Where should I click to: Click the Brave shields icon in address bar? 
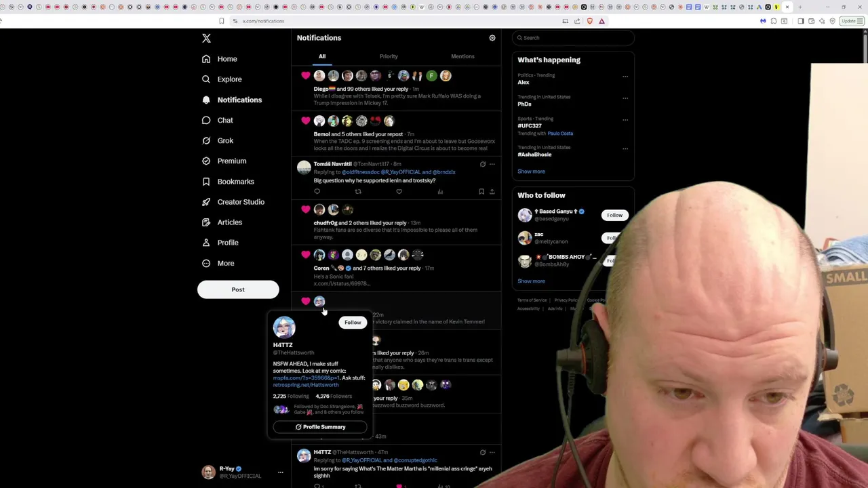[x=589, y=21]
